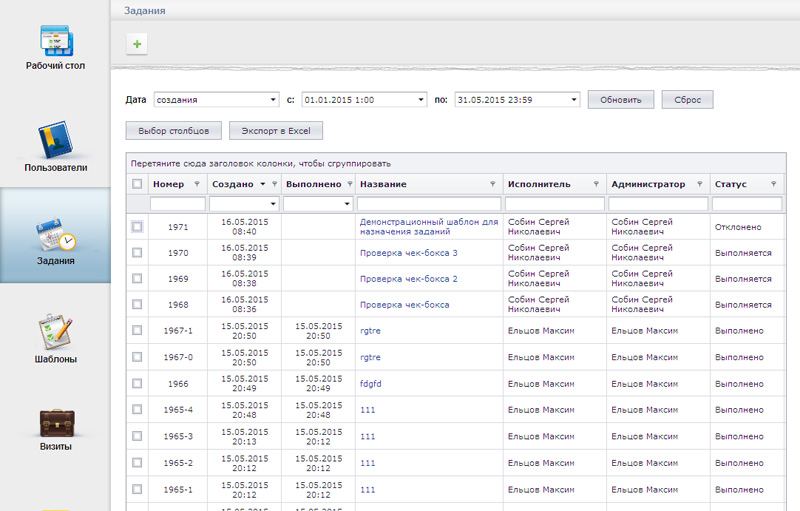Click the Экспорт в Excel button
Image resolution: width=800 pixels, height=511 pixels.
[x=276, y=131]
